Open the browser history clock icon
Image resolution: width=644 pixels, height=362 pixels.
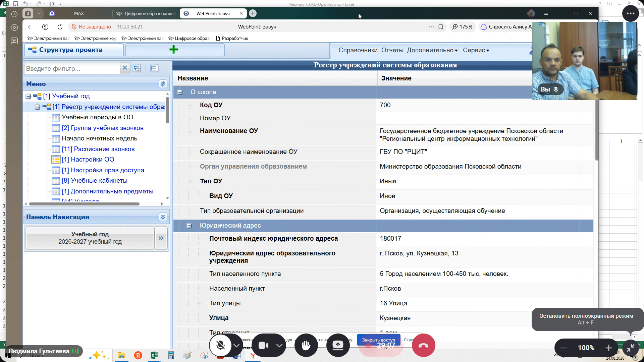(14, 14)
